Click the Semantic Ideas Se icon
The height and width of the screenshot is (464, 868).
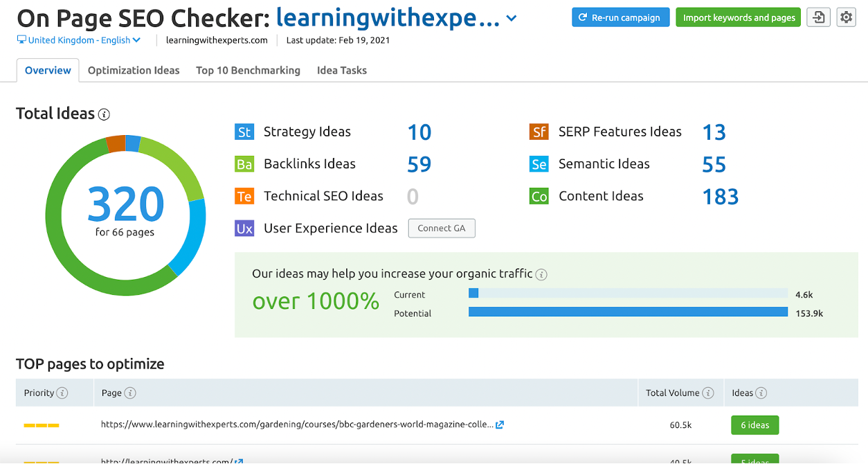(x=539, y=164)
